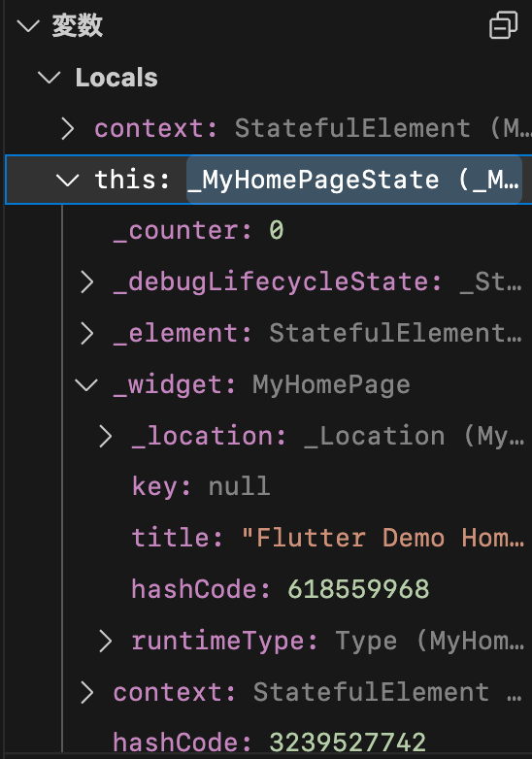Expand the _debugLifecycleState entry
532x759 pixels.
tap(87, 282)
